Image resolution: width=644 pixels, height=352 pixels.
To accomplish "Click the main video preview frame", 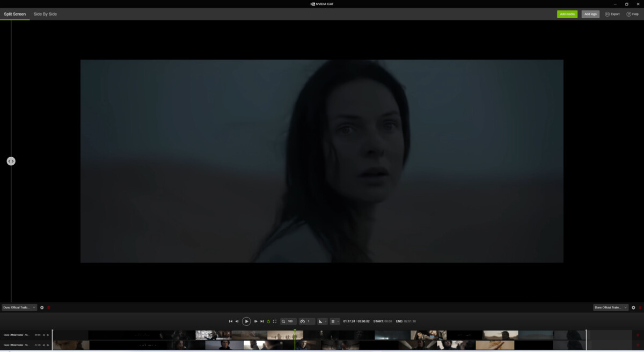I will [322, 161].
